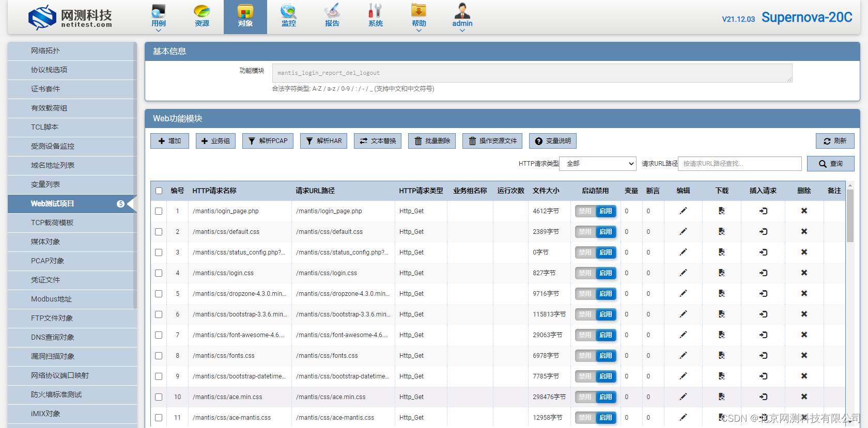Viewport: 868px width, 428px height.
Task: Expand the admin user menu
Action: pos(462,18)
